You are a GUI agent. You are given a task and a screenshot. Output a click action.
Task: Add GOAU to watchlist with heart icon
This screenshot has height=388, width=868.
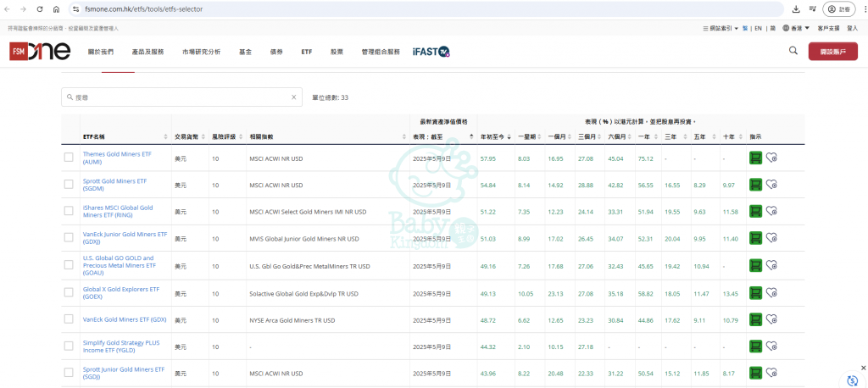click(x=771, y=266)
